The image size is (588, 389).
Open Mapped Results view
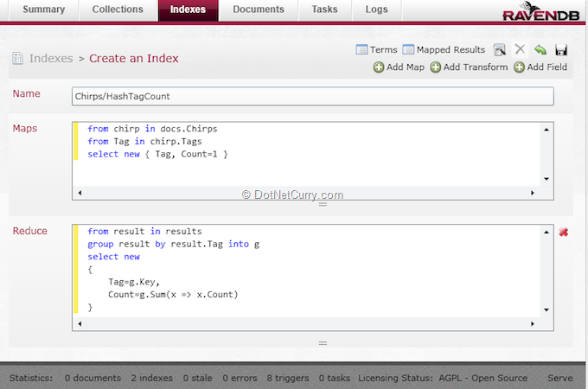coord(444,49)
